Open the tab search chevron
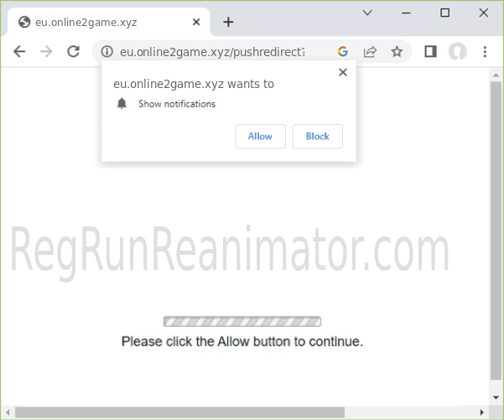 [367, 13]
